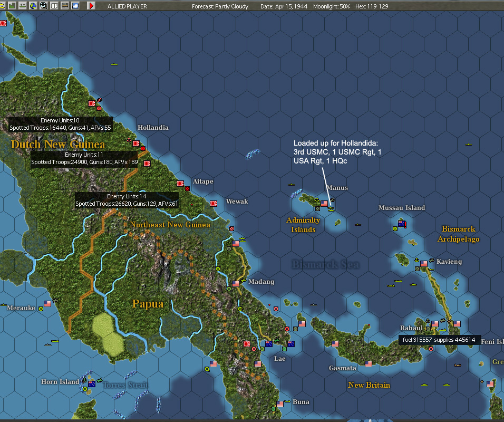Screen dimensions: 504x422
Task: Select the lone ship north of Bismarck Archipelago
Action: click(x=469, y=145)
